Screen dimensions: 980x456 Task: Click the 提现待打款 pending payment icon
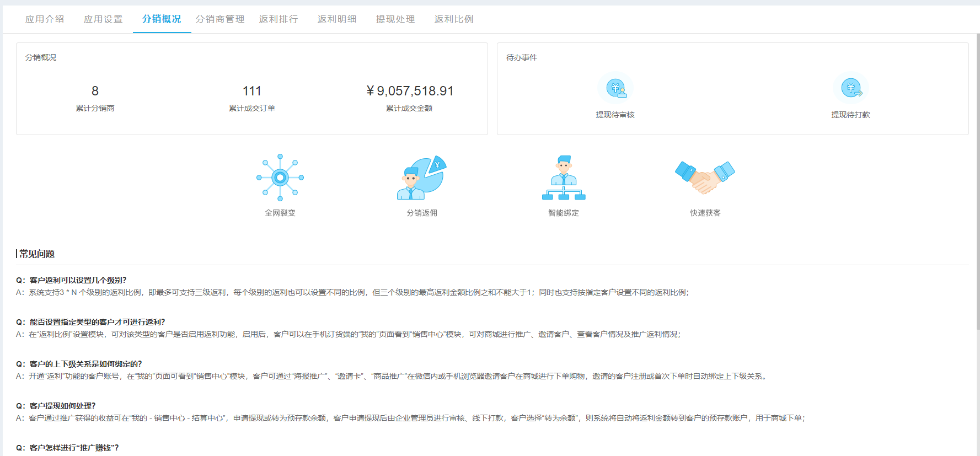pos(850,88)
